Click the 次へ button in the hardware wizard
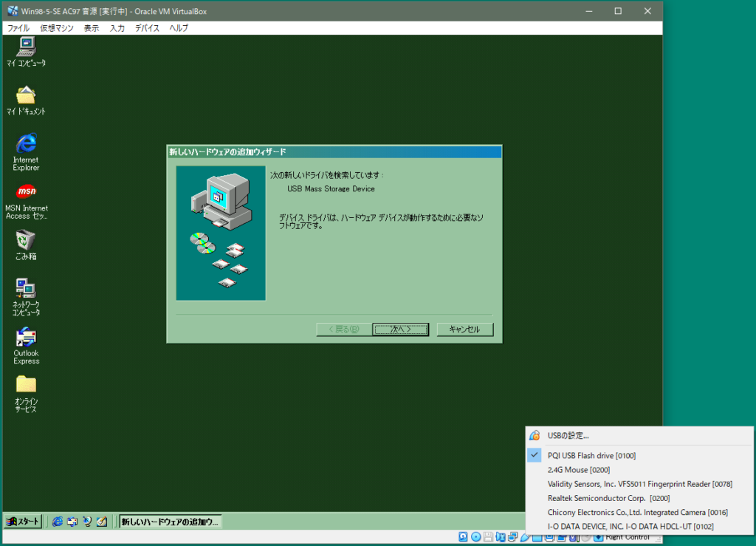 click(400, 329)
